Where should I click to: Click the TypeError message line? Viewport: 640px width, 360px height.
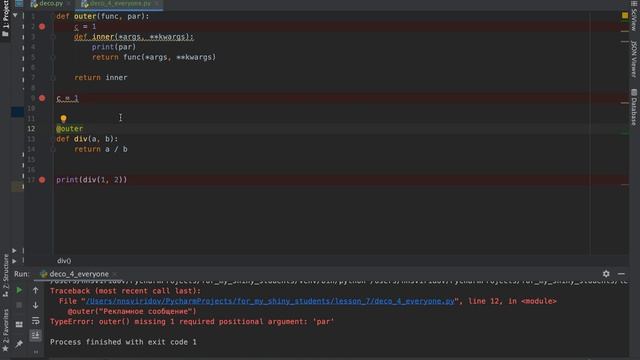192,322
